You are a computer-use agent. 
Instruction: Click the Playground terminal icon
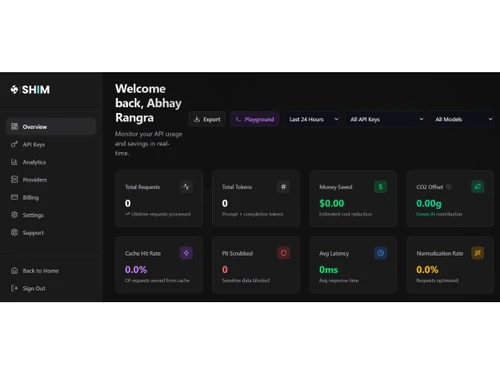click(x=238, y=119)
